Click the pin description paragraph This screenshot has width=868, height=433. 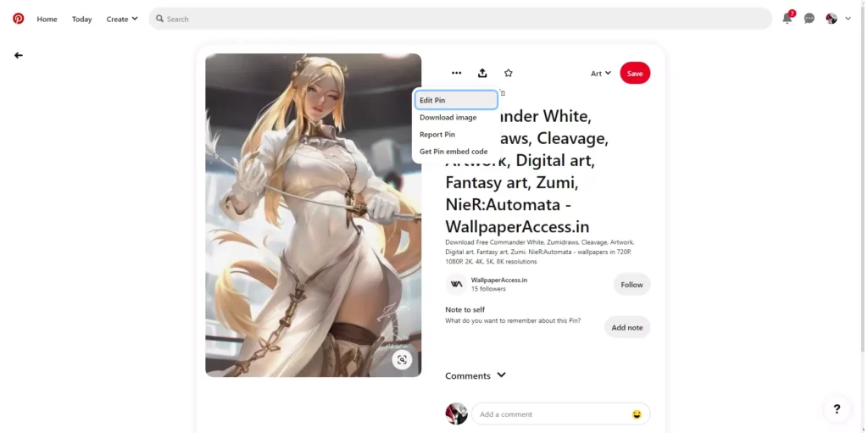point(540,252)
